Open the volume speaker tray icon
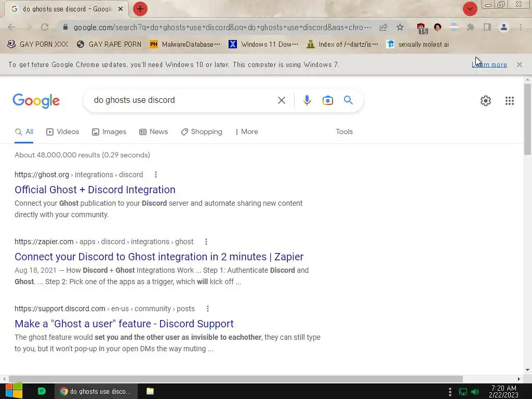This screenshot has width=532, height=399. pos(475,392)
